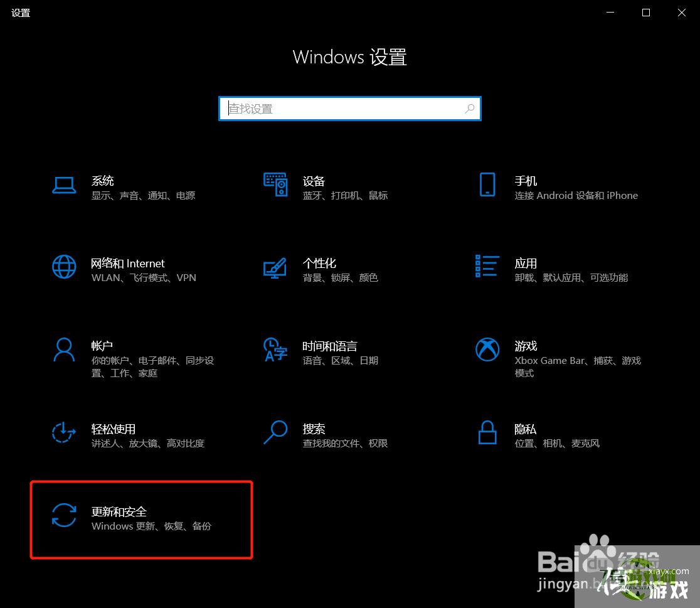The image size is (700, 608).
Task: Choose the 游戏 title
Action: [526, 346]
